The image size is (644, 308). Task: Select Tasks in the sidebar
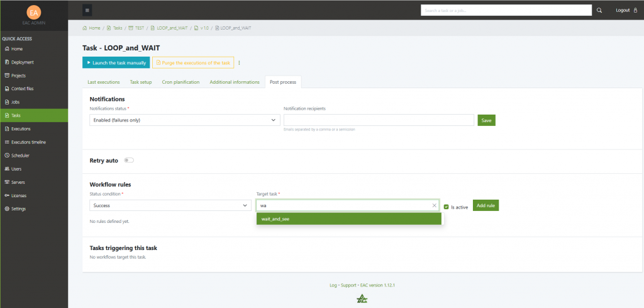pyautogui.click(x=34, y=115)
